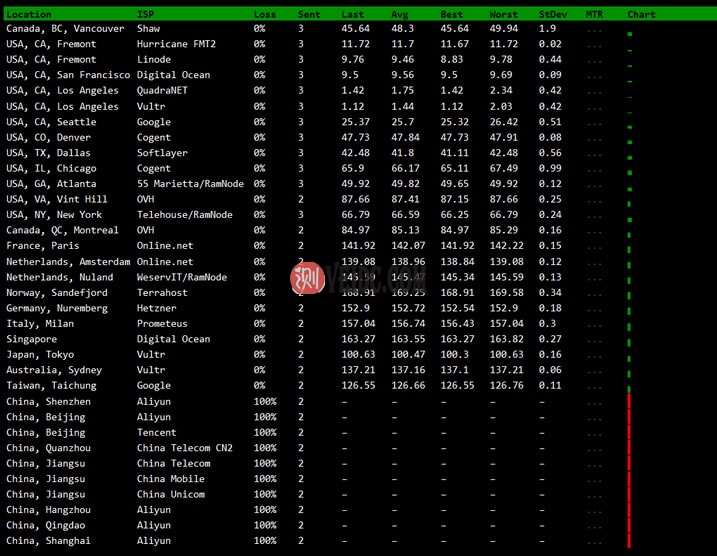Open MTR dots for France, Paris row

(x=595, y=246)
